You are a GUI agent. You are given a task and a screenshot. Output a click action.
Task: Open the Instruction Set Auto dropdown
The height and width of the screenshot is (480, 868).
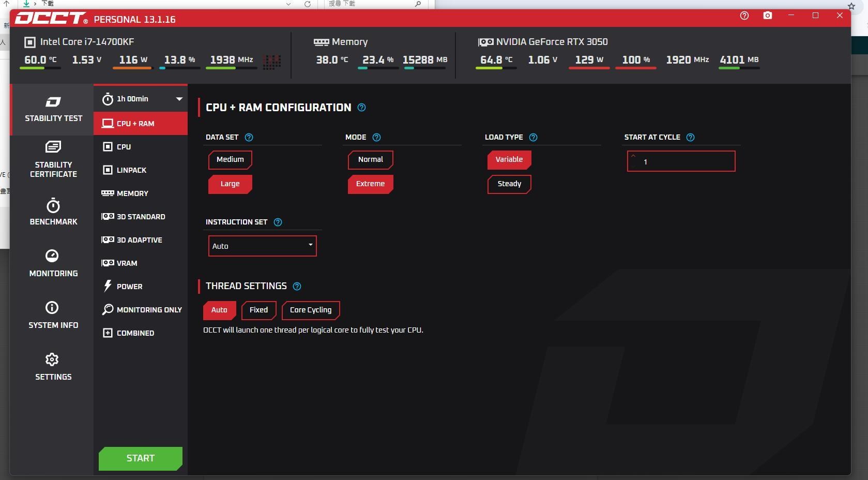point(263,246)
